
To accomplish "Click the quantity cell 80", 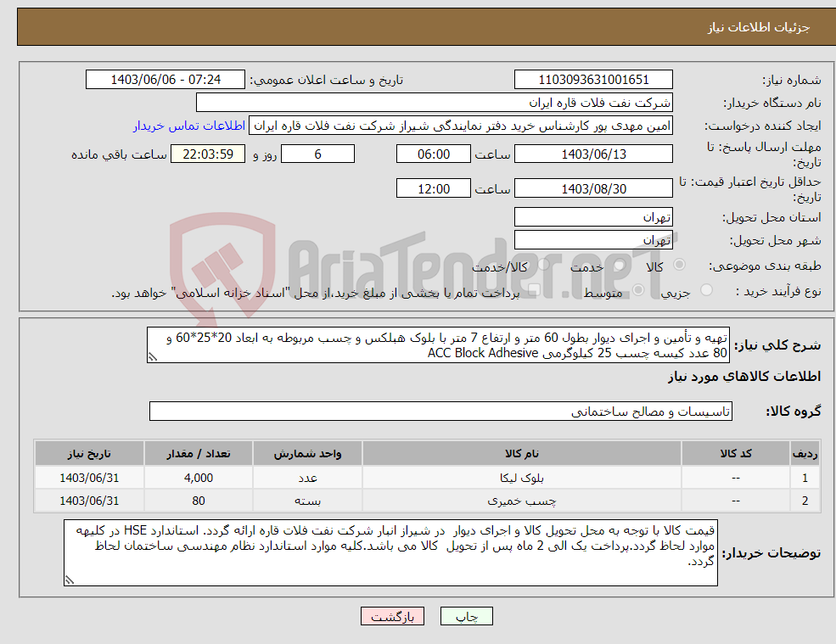I will click(199, 501).
